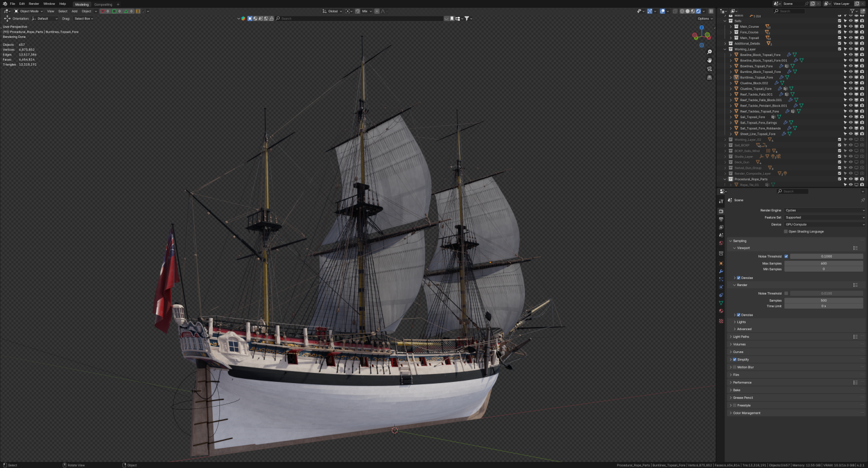Expand the Light Paths panel
This screenshot has width=868, height=468.
click(x=741, y=337)
